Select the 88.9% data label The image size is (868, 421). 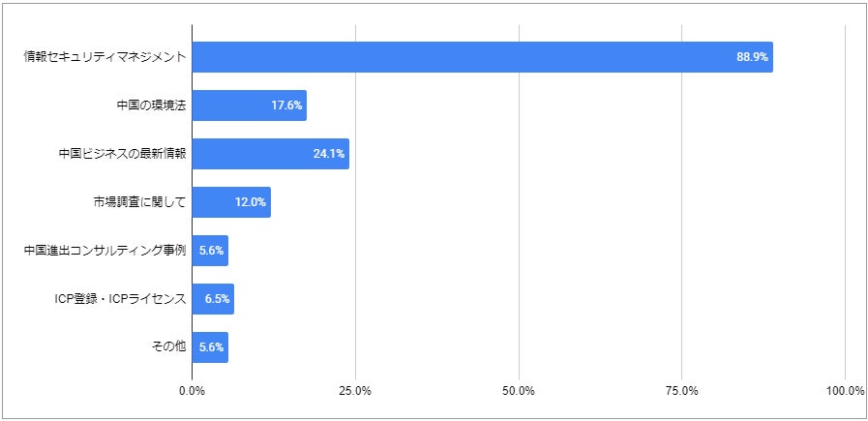point(752,56)
